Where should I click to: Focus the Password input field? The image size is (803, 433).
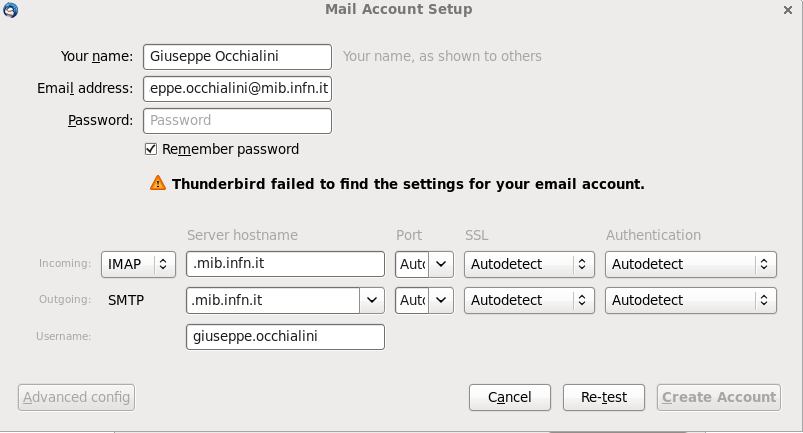point(238,121)
